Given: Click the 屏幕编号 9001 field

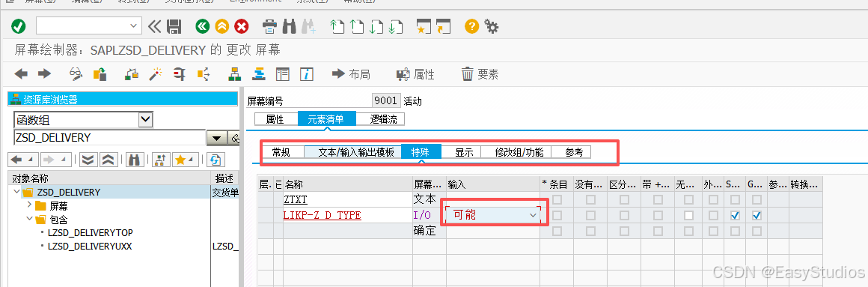Looking at the screenshot, I should [x=386, y=100].
